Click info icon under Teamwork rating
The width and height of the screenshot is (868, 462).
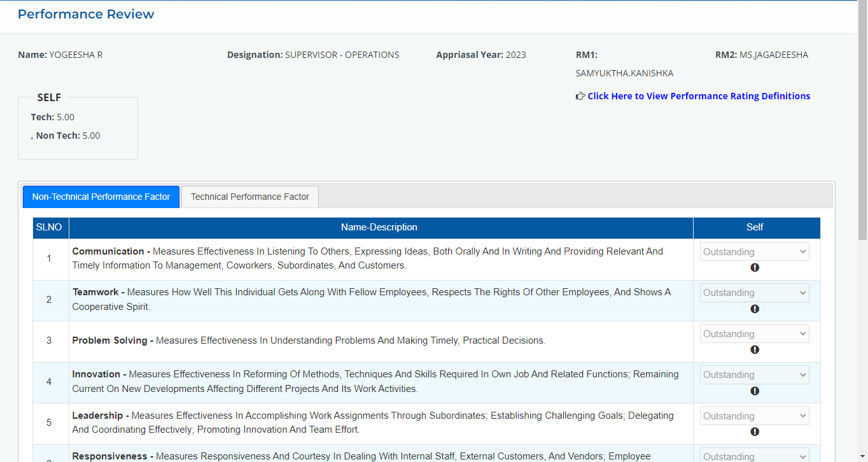pos(755,309)
